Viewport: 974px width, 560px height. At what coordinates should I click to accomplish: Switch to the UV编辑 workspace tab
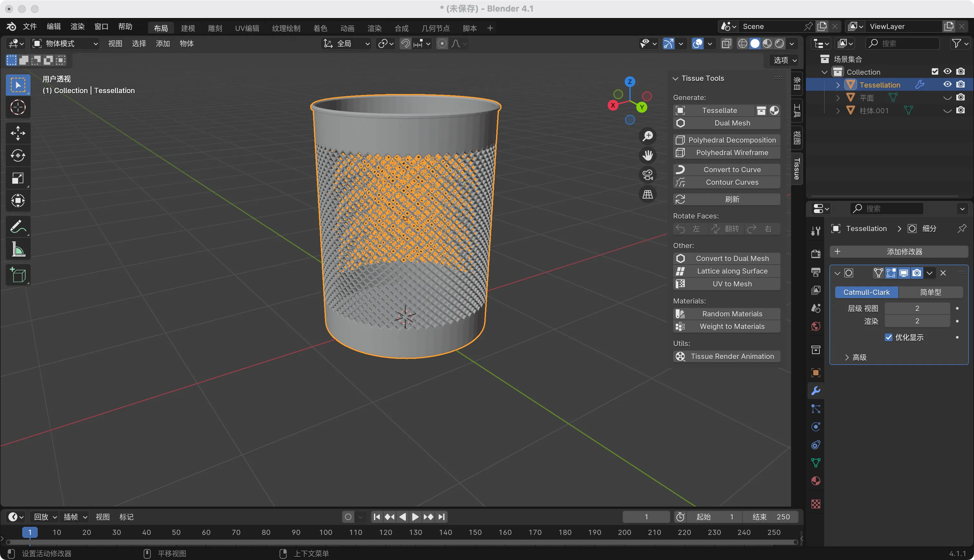(x=247, y=28)
